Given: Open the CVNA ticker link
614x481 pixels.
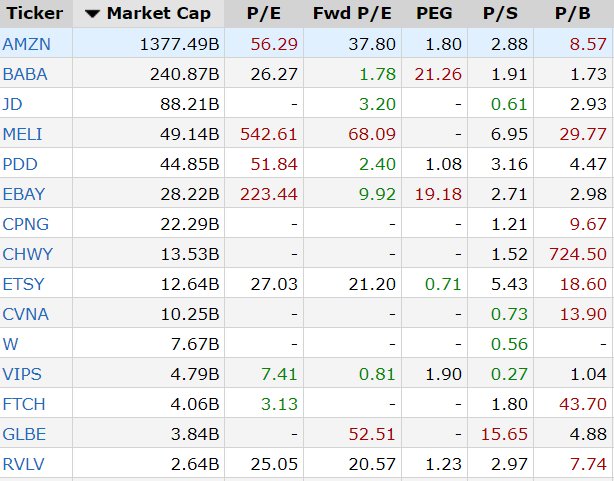Looking at the screenshot, I should pos(26,314).
